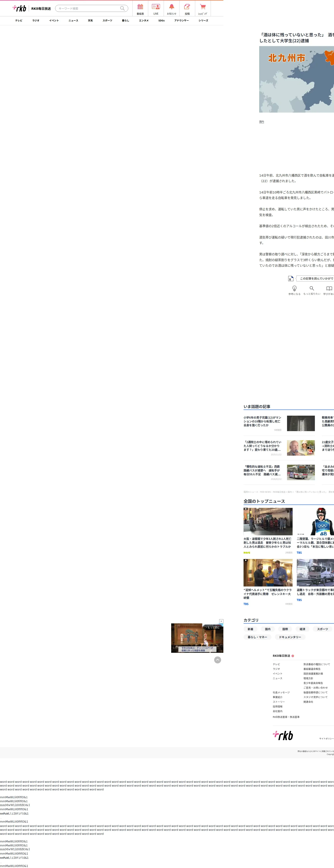Select the ドキュメンタリー category pill

[290, 637]
